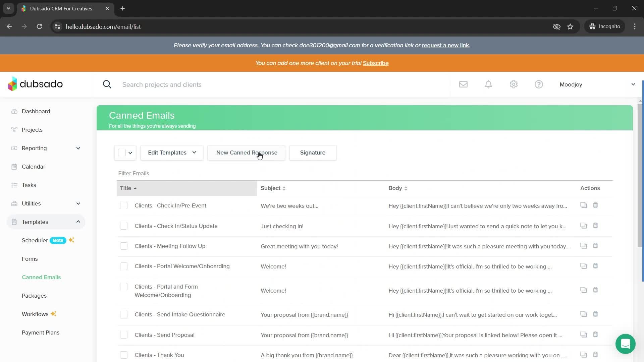Reload the page in browser
The image size is (644, 362).
[x=39, y=26]
